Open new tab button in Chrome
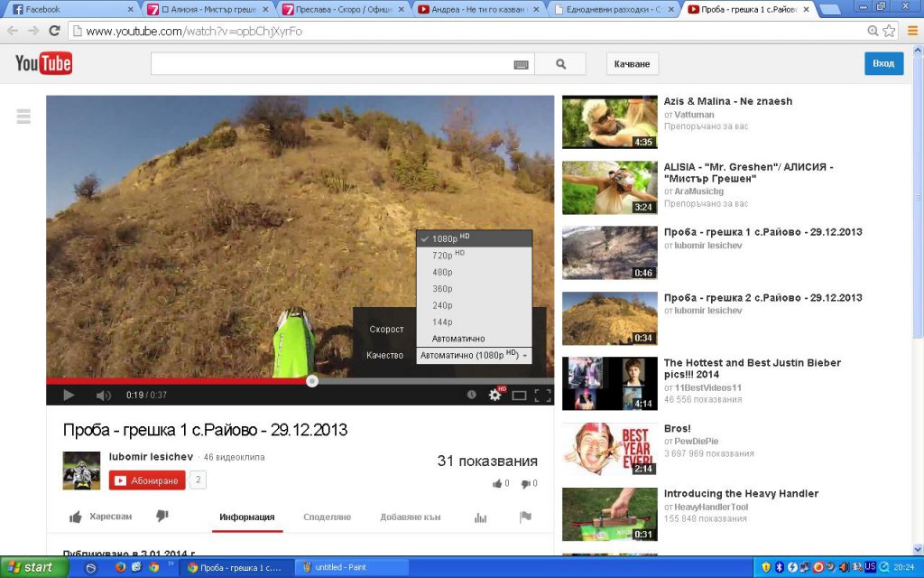 (x=830, y=10)
